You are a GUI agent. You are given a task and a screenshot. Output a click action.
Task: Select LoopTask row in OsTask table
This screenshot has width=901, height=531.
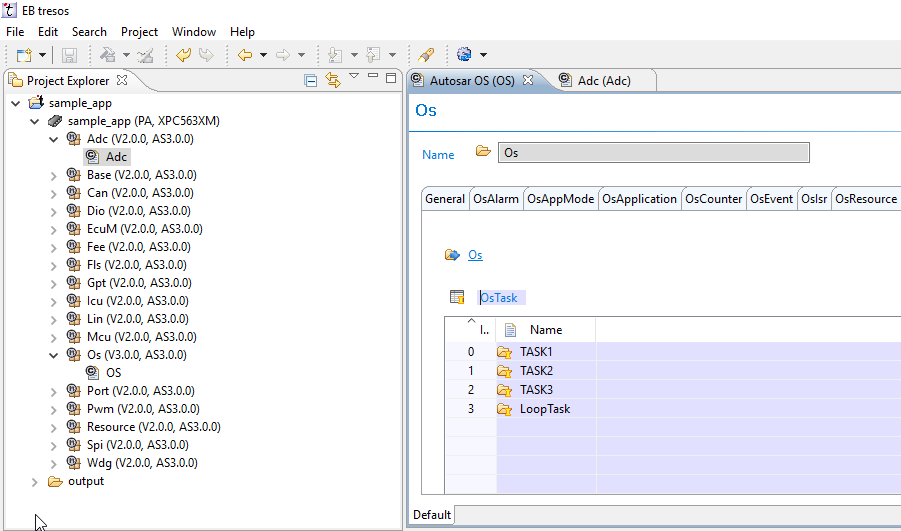click(x=672, y=409)
